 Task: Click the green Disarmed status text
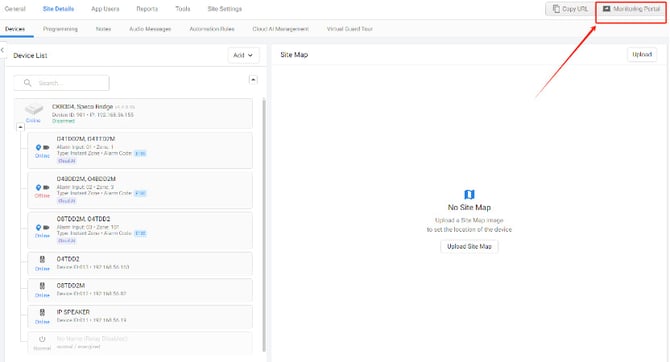pyautogui.click(x=63, y=121)
